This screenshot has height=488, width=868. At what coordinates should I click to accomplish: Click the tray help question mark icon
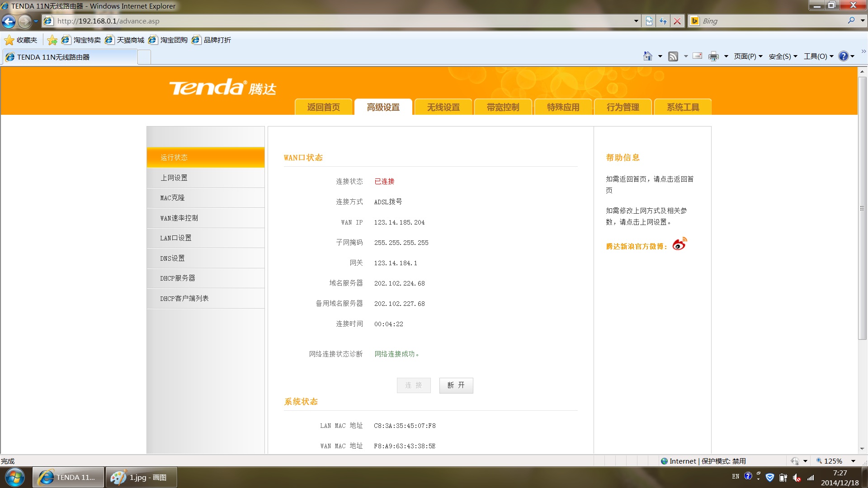[748, 476]
